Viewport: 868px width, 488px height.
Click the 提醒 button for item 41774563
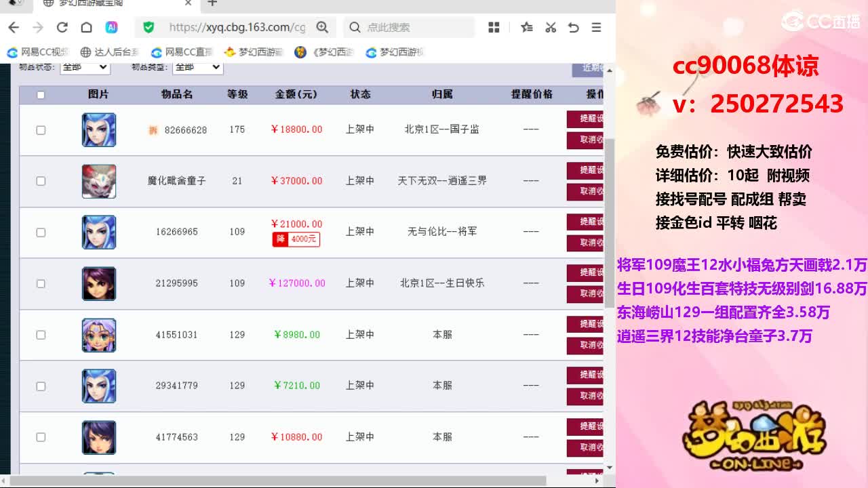(585, 426)
